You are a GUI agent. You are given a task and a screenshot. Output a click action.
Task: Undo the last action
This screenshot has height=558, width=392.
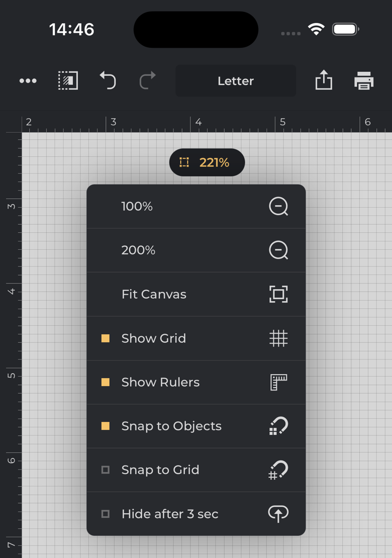(x=108, y=81)
